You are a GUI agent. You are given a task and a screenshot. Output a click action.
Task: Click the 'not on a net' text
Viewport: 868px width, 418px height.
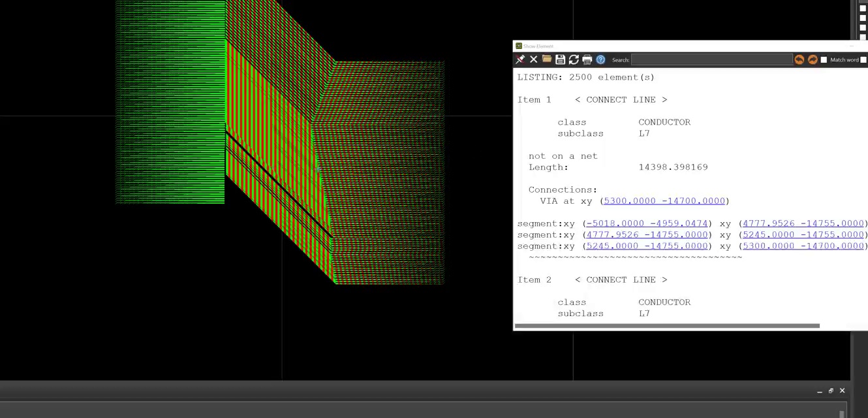click(x=563, y=156)
